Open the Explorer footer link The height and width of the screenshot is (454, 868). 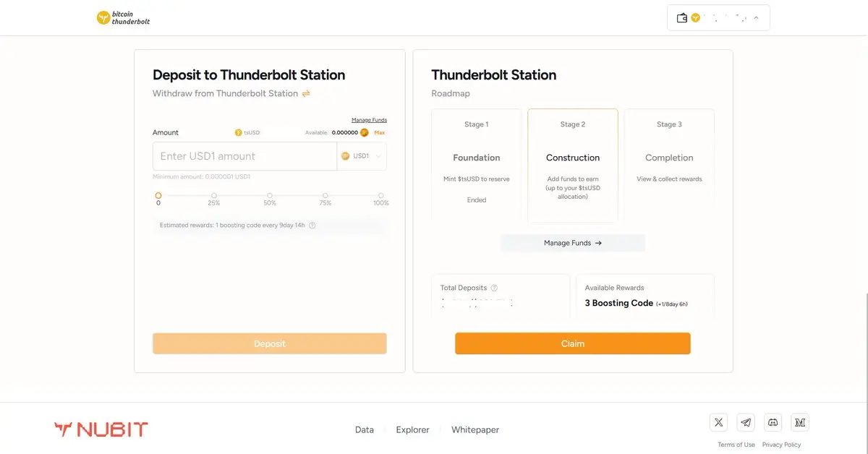click(x=412, y=429)
